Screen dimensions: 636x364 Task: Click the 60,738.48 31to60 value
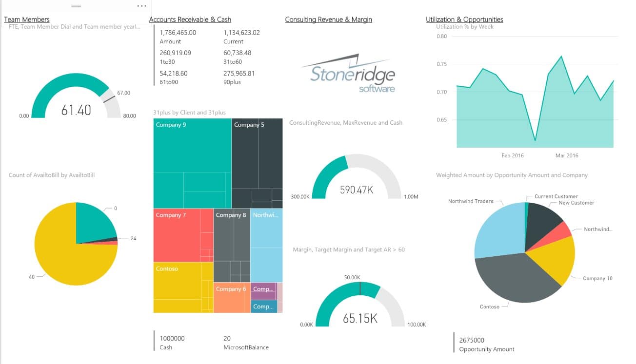click(x=238, y=53)
